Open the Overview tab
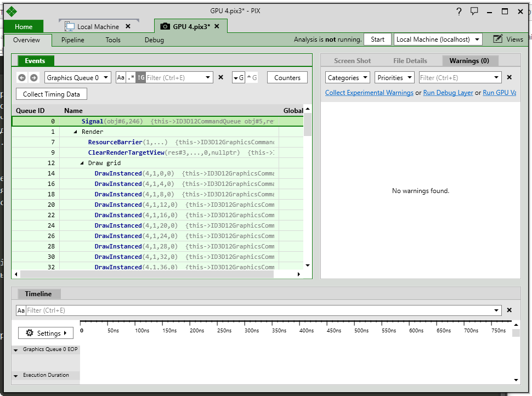The image size is (532, 396). point(26,39)
